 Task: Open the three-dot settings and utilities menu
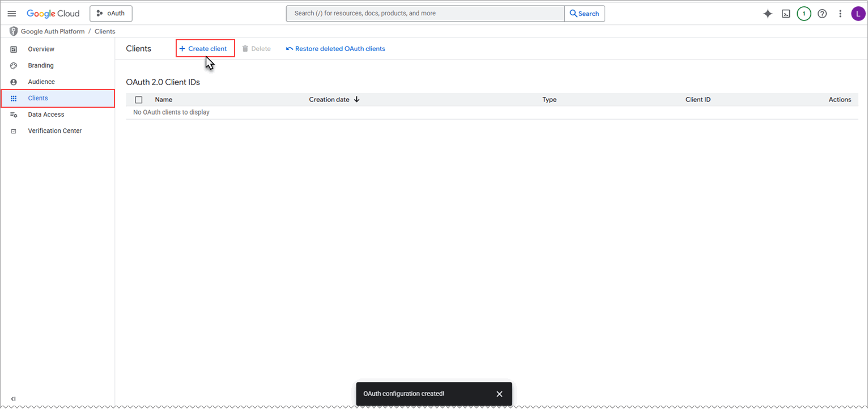click(840, 14)
